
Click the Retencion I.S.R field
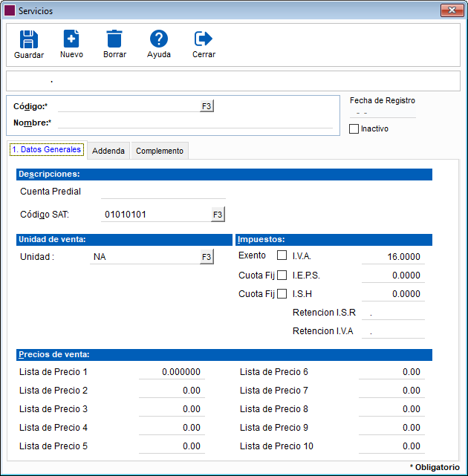click(393, 313)
